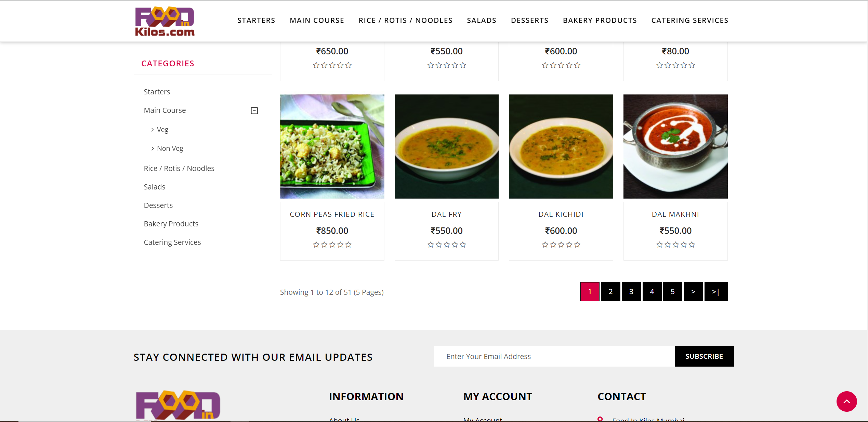
Task: Select Bakery Products in sidebar categories
Action: tap(171, 224)
